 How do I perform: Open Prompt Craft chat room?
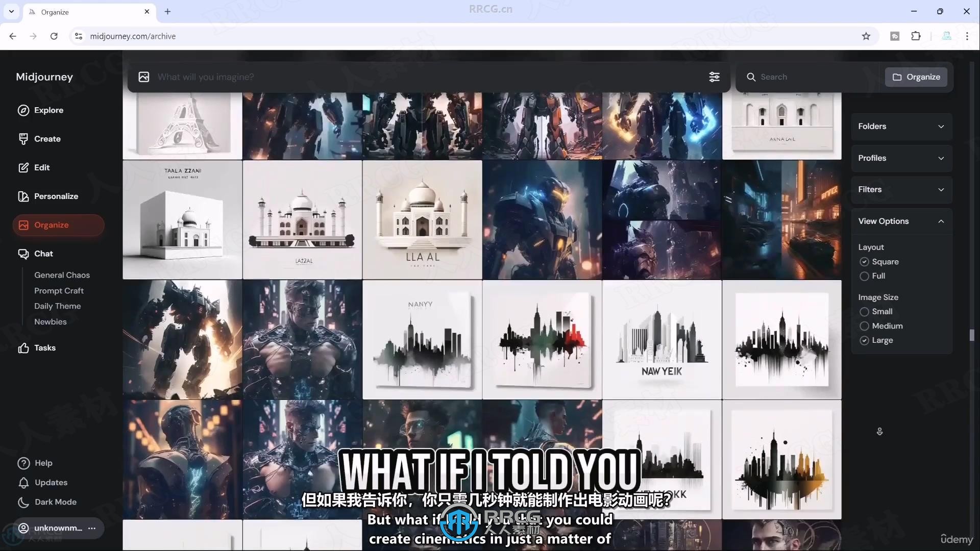pos(59,291)
